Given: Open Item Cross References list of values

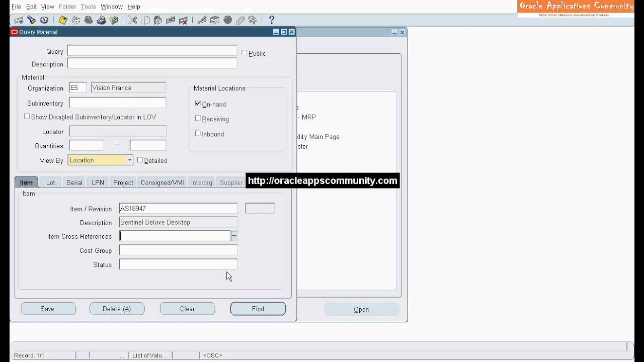Looking at the screenshot, I should coord(234,235).
